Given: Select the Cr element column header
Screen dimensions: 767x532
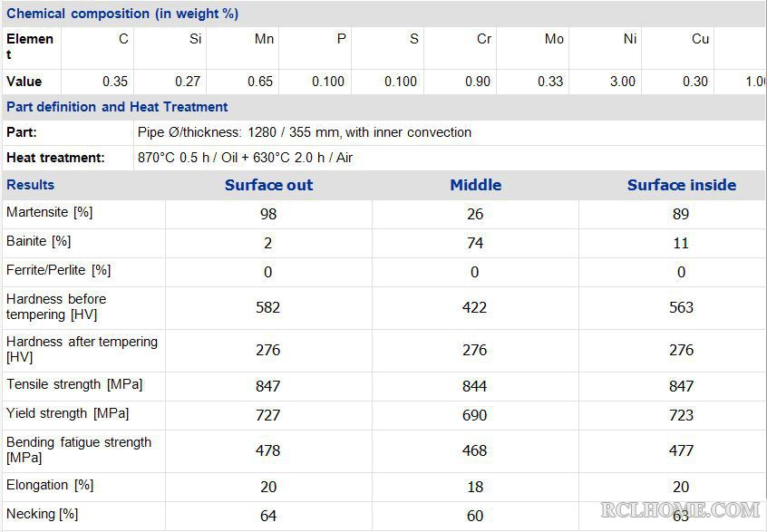Looking at the screenshot, I should pyautogui.click(x=484, y=39).
